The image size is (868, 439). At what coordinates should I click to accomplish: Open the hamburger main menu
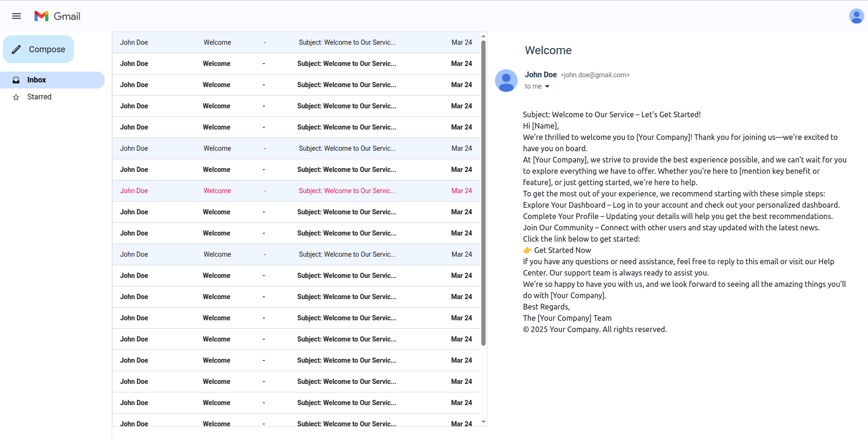click(x=16, y=16)
